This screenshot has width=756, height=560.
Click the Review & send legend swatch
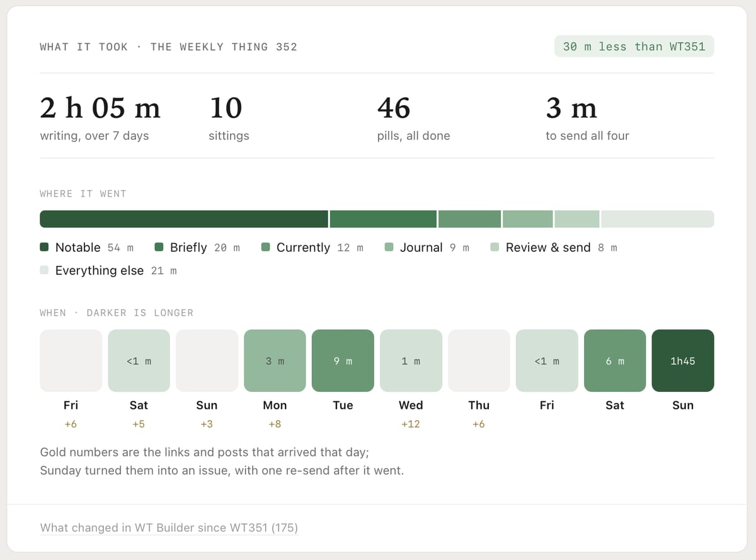pyautogui.click(x=495, y=248)
